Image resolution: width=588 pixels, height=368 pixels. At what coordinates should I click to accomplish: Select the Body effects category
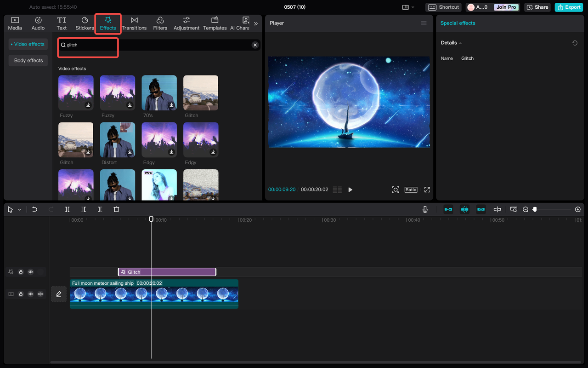(x=28, y=60)
